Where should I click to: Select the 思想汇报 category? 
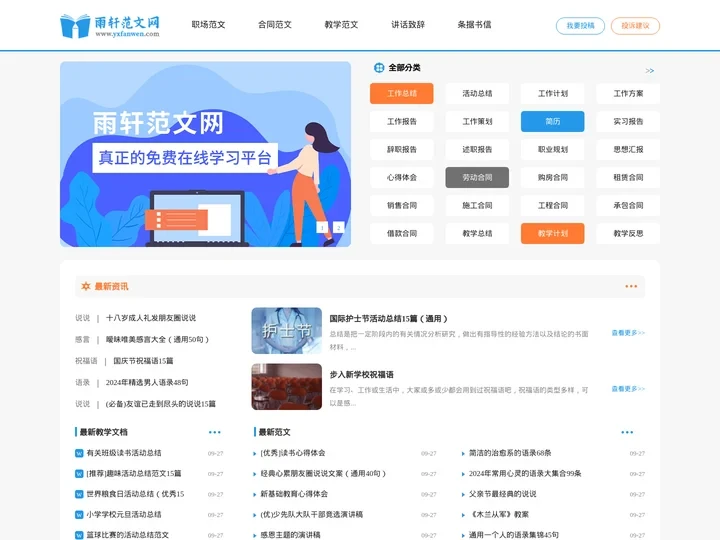(x=628, y=150)
